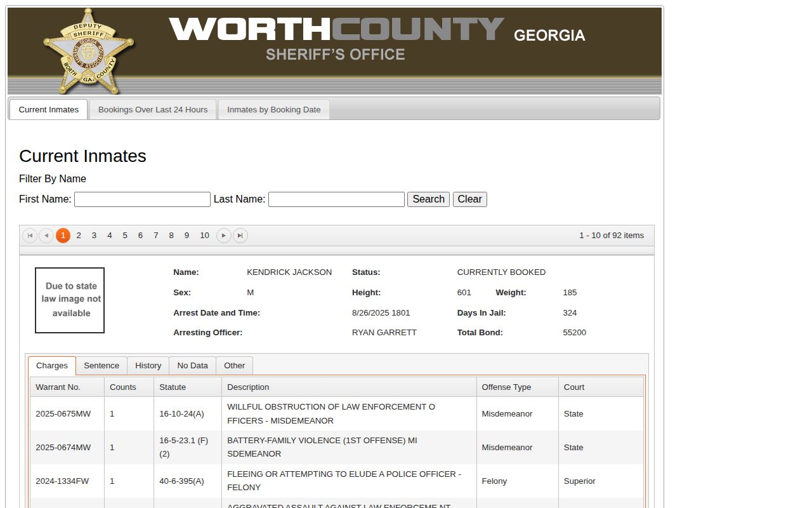Open the No Data tab
The height and width of the screenshot is (508, 812).
[193, 366]
